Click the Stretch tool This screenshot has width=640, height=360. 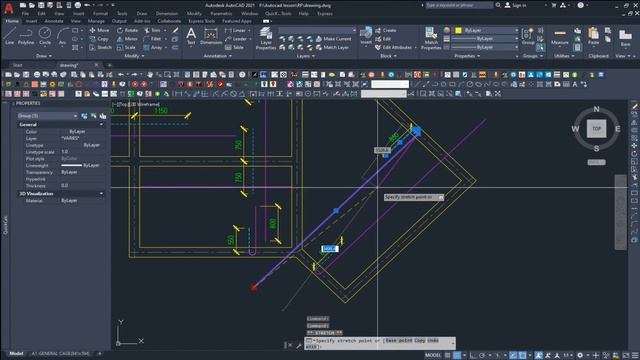[x=100, y=47]
